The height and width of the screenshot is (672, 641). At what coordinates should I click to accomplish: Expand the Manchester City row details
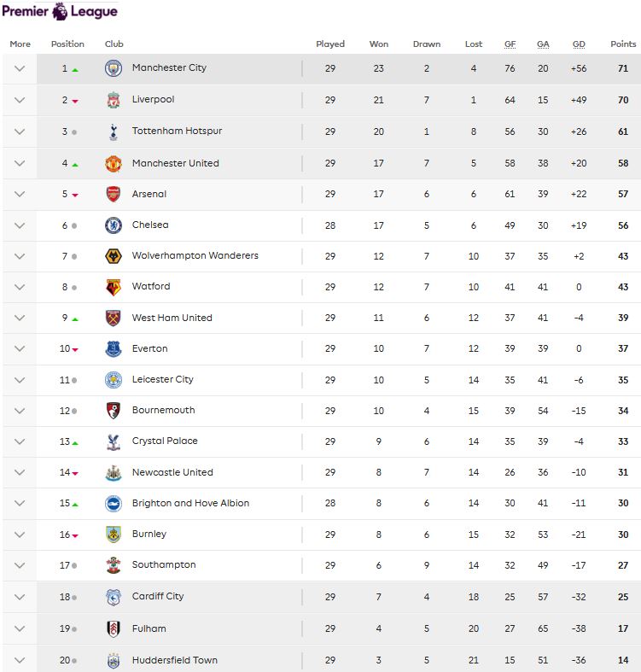point(20,68)
